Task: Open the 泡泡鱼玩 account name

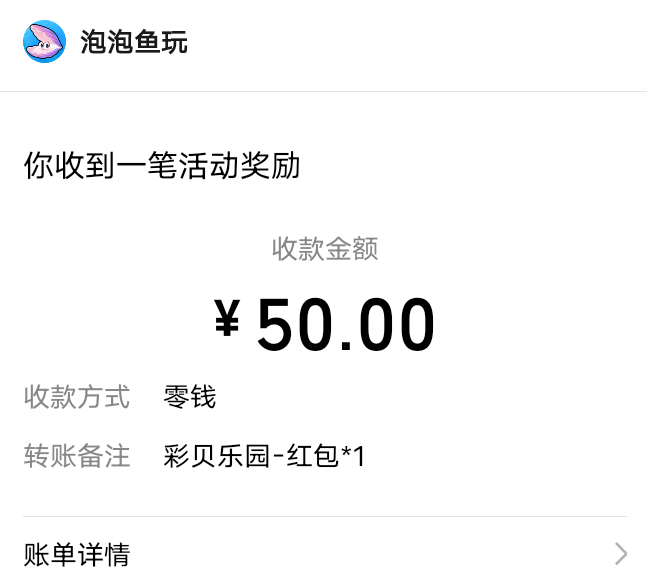Action: pyautogui.click(x=134, y=42)
